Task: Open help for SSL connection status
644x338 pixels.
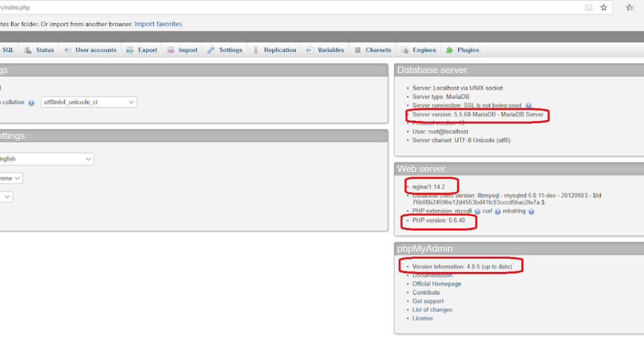Action: 528,105
